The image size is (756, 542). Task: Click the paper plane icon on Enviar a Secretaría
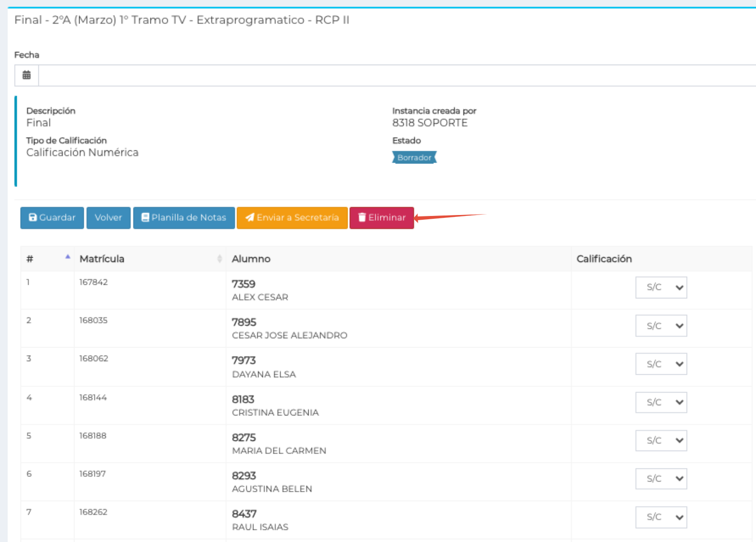(250, 217)
